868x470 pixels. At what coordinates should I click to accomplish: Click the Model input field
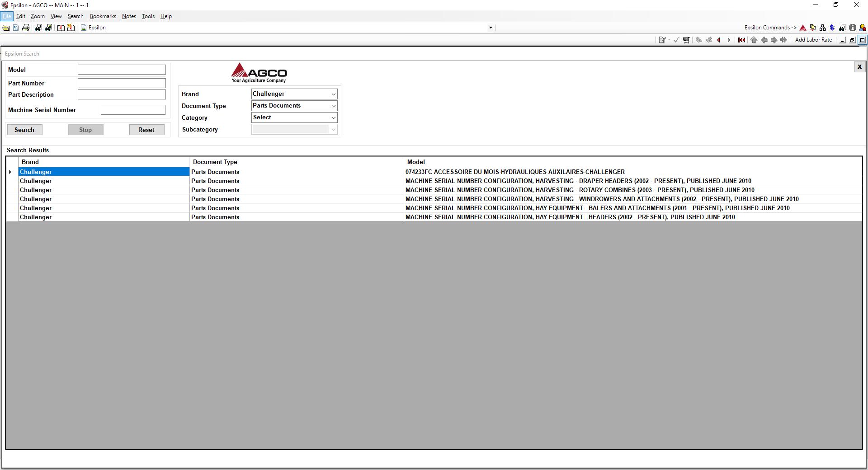click(122, 70)
